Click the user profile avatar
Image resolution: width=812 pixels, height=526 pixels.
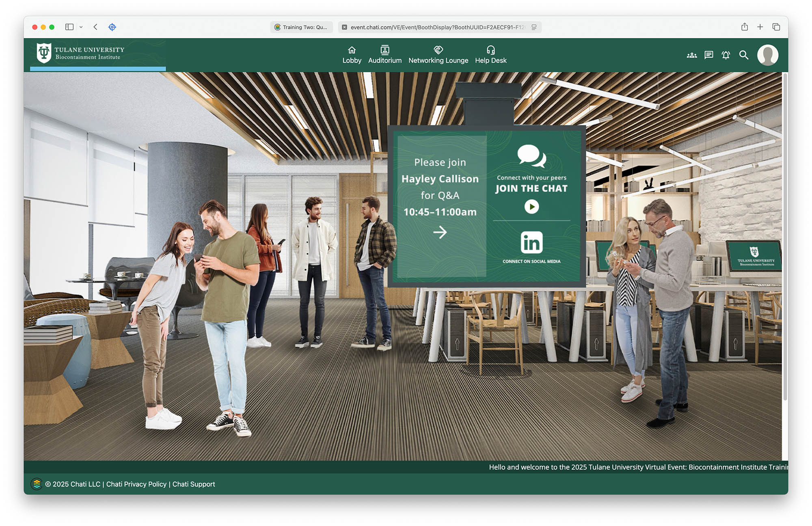[x=767, y=55]
